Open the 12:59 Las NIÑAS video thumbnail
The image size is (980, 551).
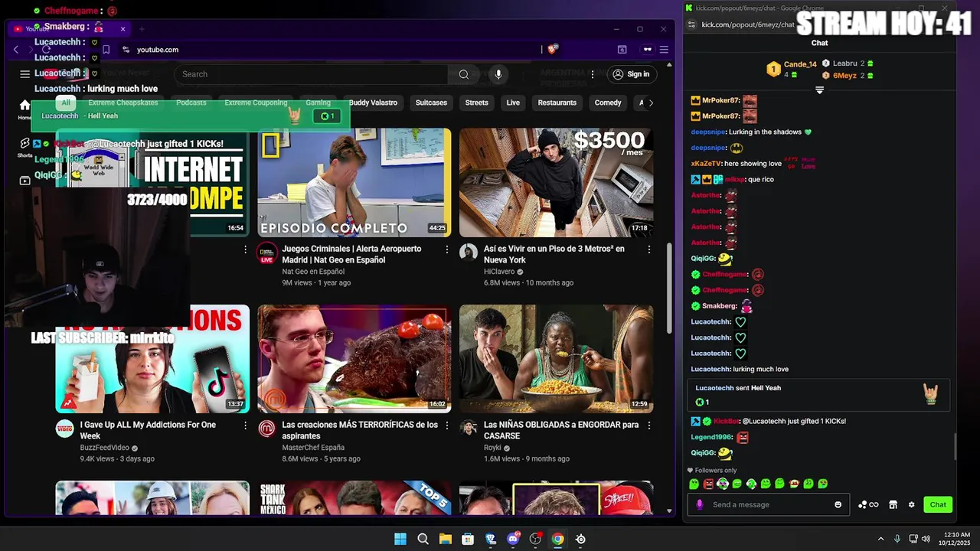coord(557,359)
